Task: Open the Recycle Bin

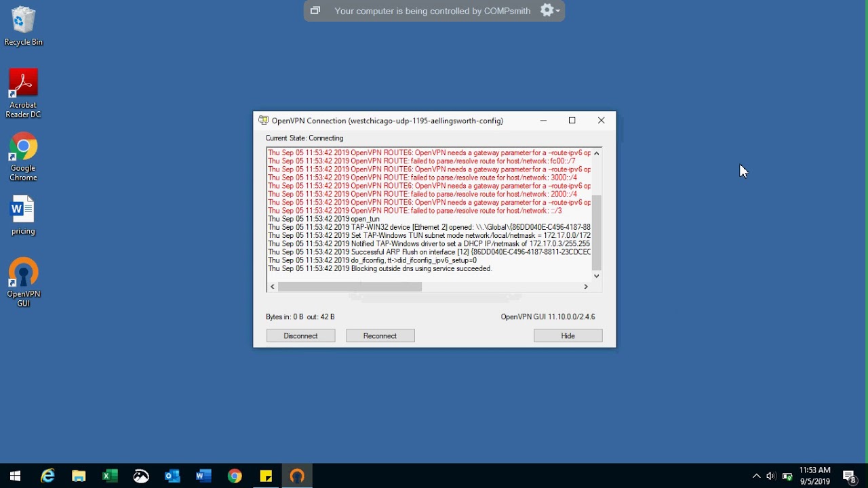Action: pyautogui.click(x=23, y=26)
